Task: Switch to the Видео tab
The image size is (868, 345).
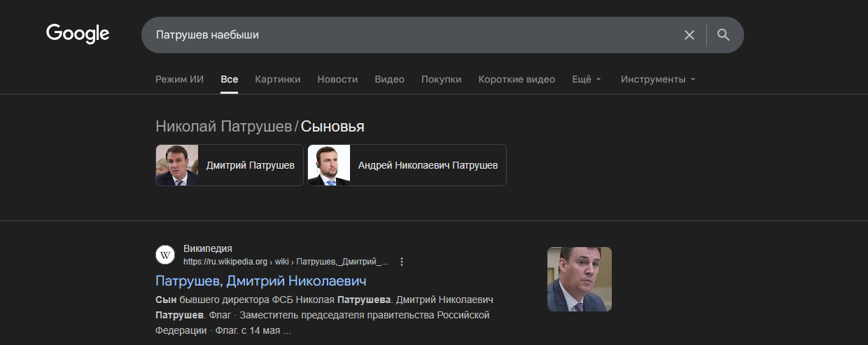Action: click(x=389, y=79)
